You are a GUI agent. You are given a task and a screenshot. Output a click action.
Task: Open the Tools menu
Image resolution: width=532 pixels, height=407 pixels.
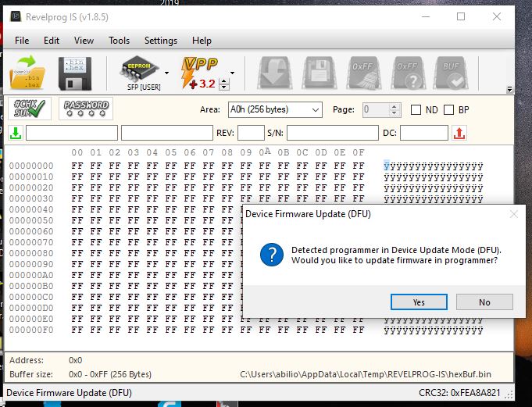point(120,41)
